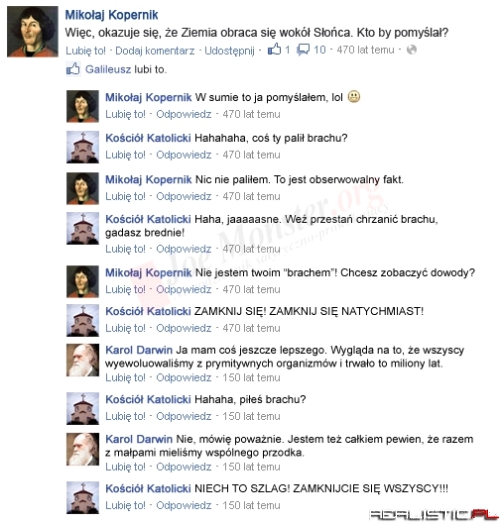
Task: Open Galileusz profile link
Action: [x=108, y=69]
